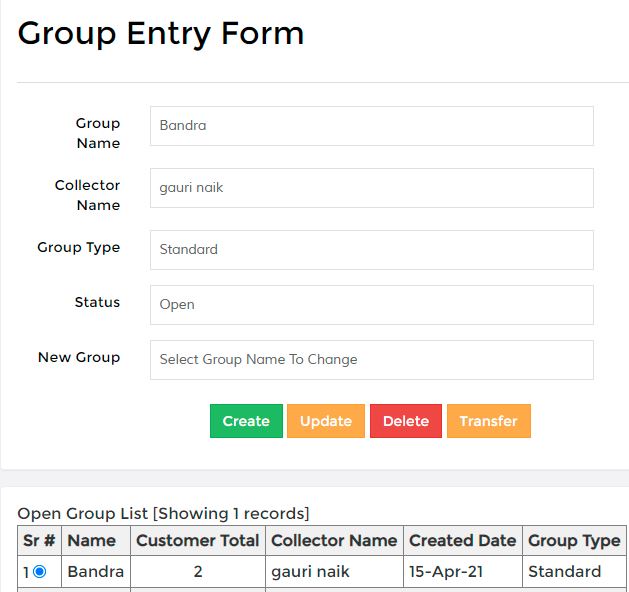Open the New Group selection dropdown

click(372, 360)
